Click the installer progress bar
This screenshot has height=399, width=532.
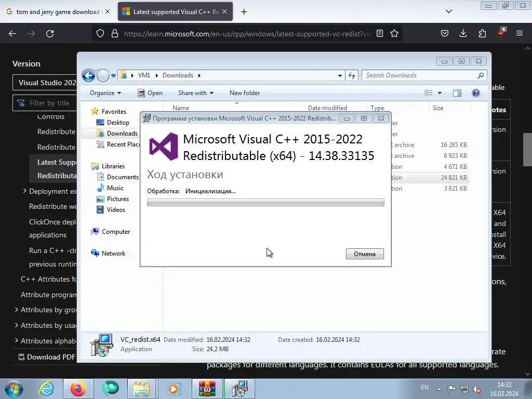[x=265, y=203]
